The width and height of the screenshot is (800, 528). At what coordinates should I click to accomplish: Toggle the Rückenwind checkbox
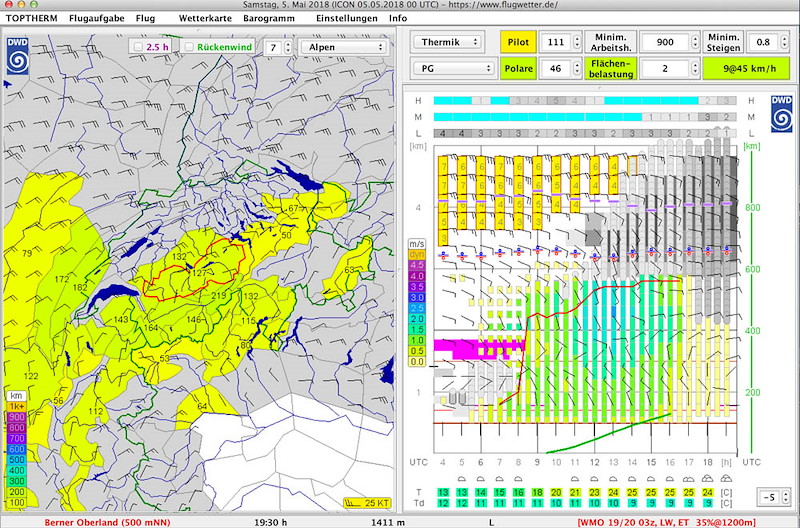pos(189,47)
